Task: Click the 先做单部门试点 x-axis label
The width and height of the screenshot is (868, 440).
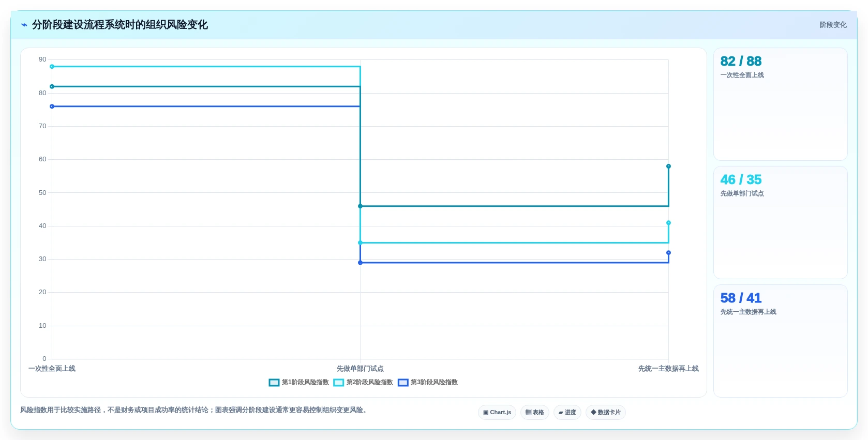Action: [x=360, y=369]
